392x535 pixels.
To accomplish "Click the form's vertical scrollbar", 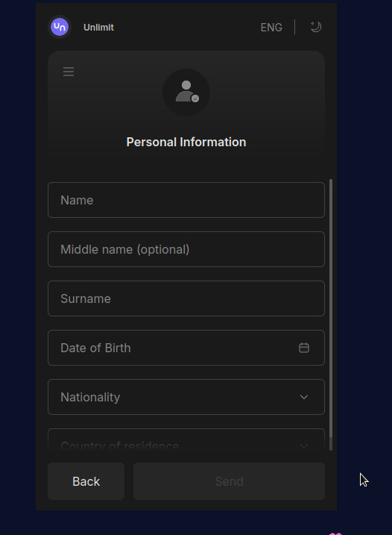I will pyautogui.click(x=331, y=315).
